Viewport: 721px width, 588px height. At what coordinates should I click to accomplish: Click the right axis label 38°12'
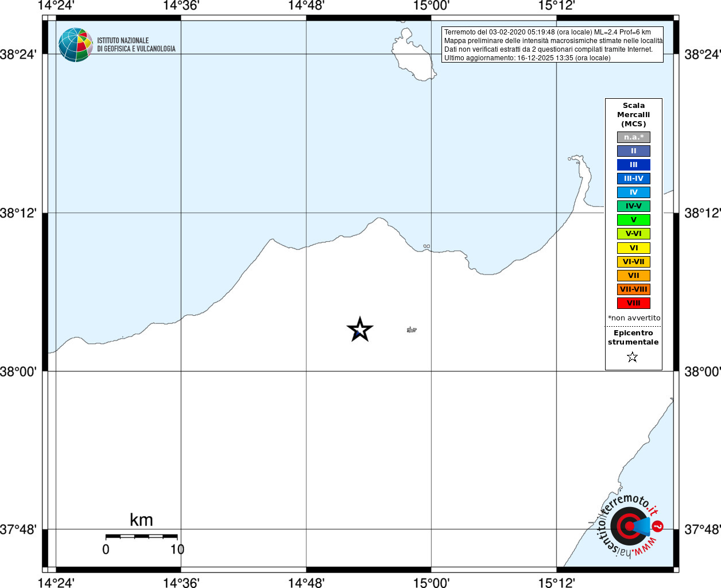pos(703,213)
